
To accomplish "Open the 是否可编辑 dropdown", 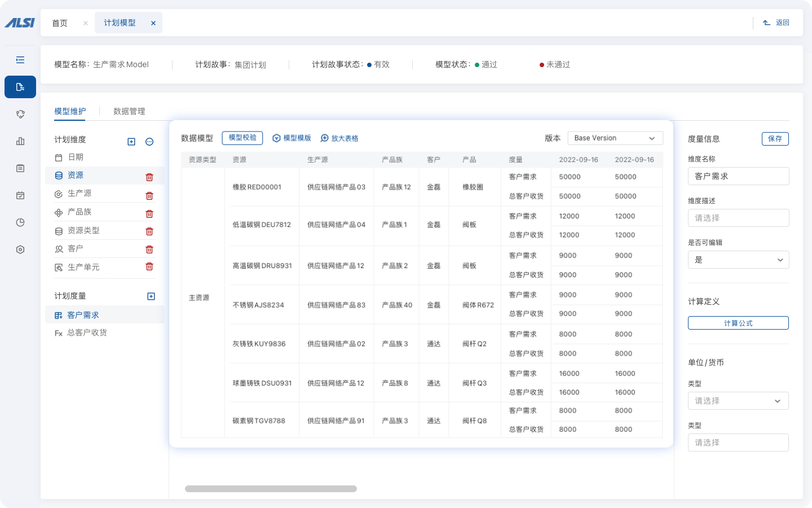I will click(738, 260).
